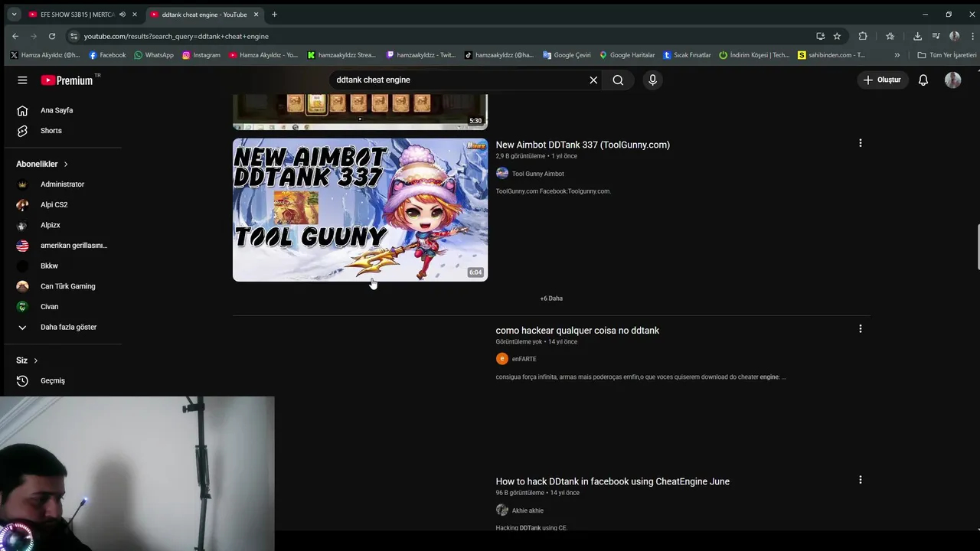The image size is (980, 551).
Task: Open Tüm Yer İşaretleri folder
Action: coord(947,55)
